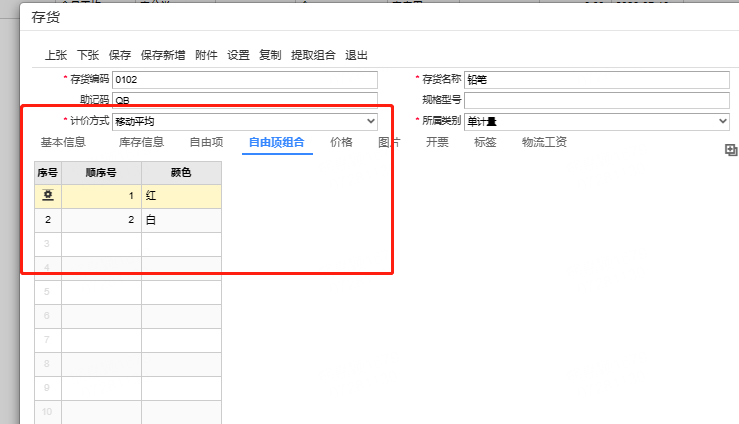Focus the 存货编码 field containing 0102
The height and width of the screenshot is (424, 739).
(245, 80)
